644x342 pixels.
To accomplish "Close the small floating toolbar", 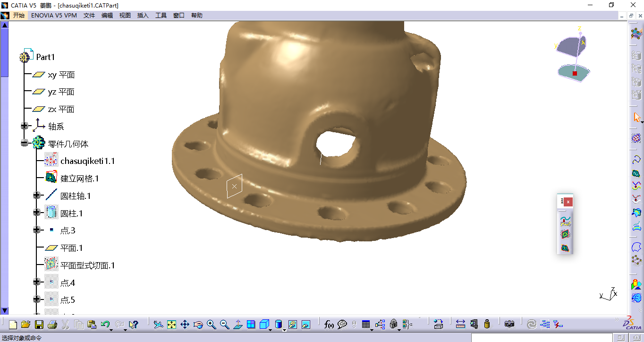I will (568, 202).
